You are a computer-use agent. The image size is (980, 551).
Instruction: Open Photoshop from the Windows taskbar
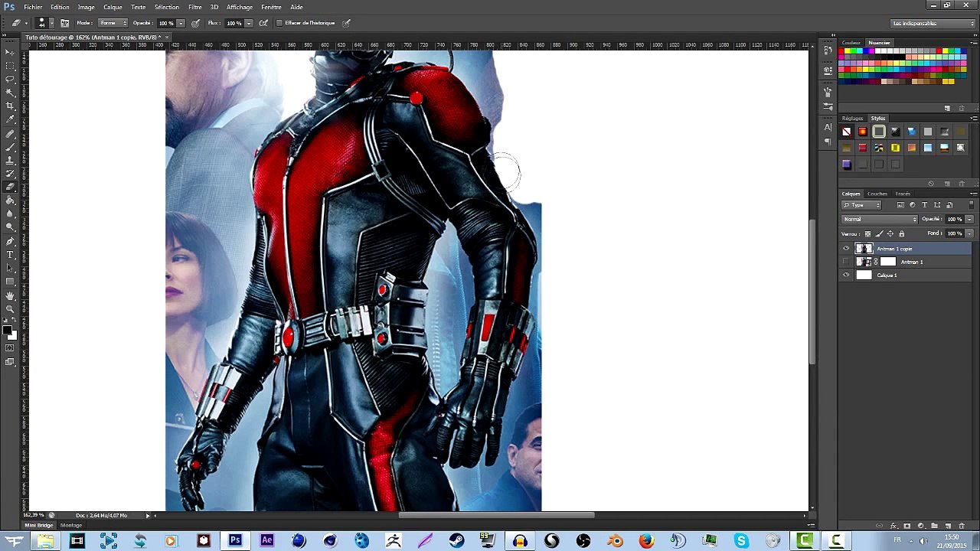click(x=235, y=541)
